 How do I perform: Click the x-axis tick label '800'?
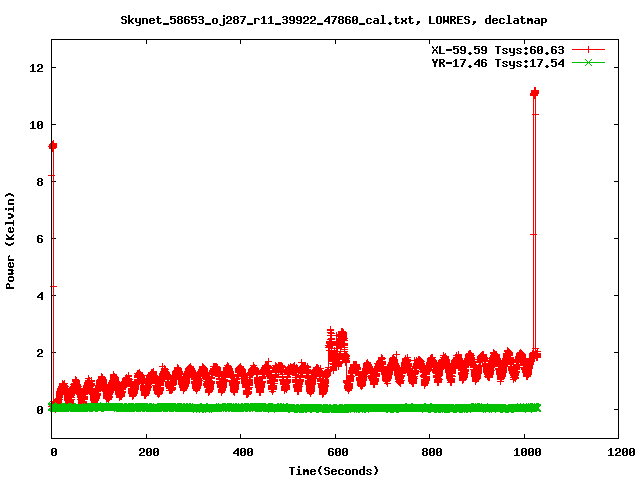pos(432,452)
